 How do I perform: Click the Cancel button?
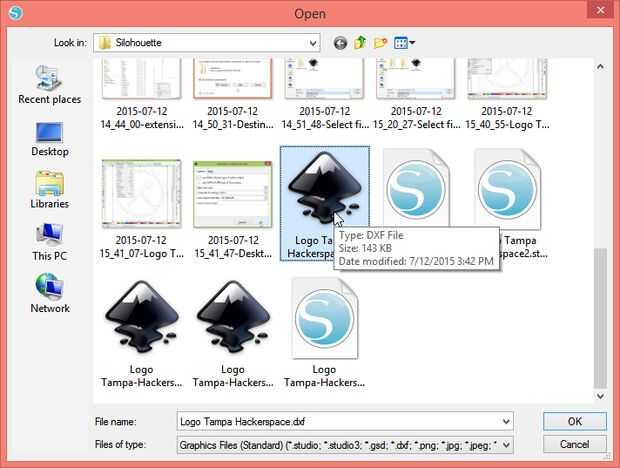[x=575, y=444]
